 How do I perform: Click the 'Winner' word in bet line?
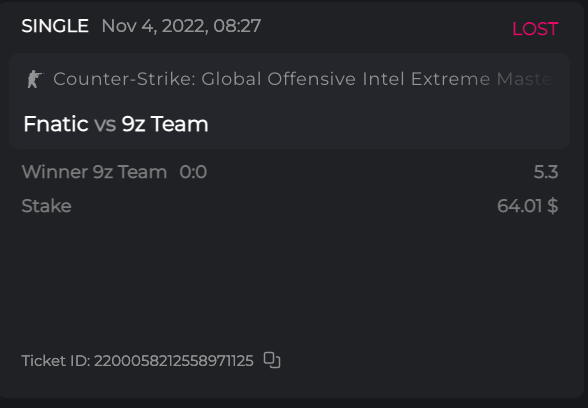coord(55,172)
